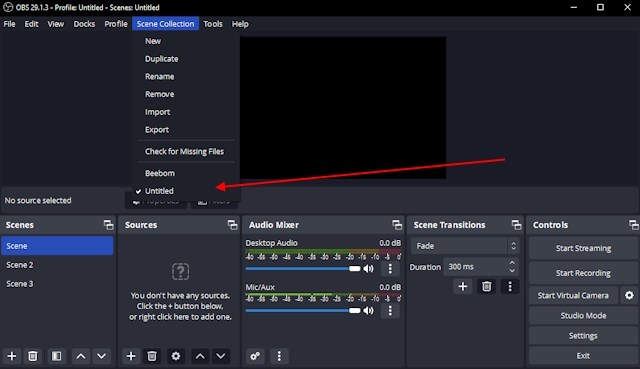Open virtual camera settings gear
This screenshot has width=640, height=369.
629,295
